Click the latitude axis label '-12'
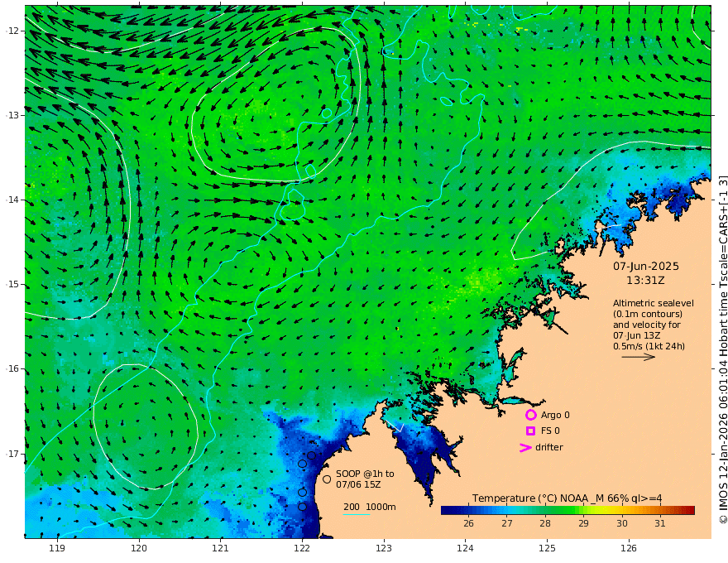The width and height of the screenshot is (728, 563). (13, 31)
